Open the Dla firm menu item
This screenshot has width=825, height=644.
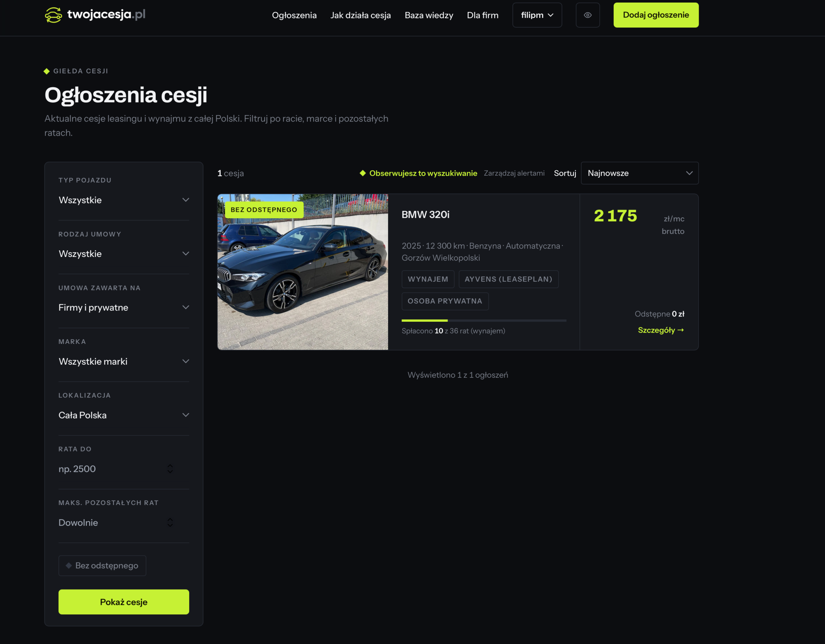click(482, 15)
